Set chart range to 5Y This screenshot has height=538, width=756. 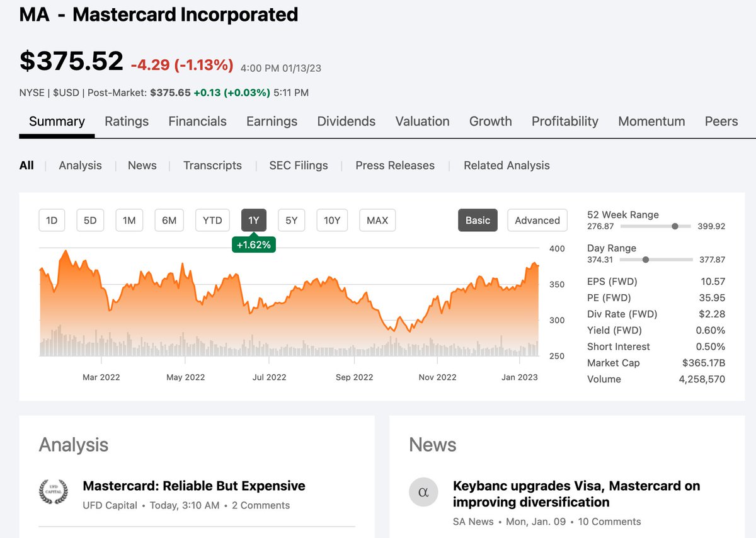[291, 220]
